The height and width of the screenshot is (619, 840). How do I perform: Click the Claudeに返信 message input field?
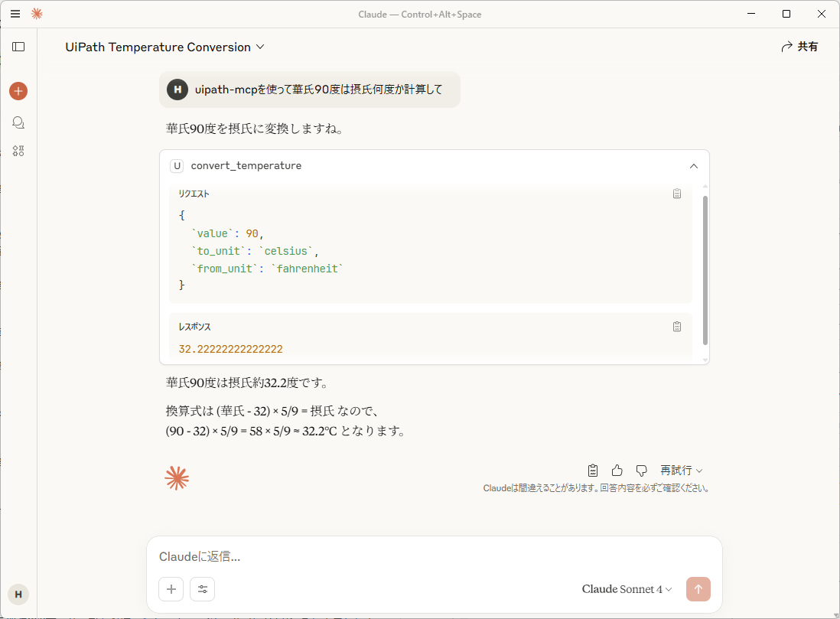(434, 557)
